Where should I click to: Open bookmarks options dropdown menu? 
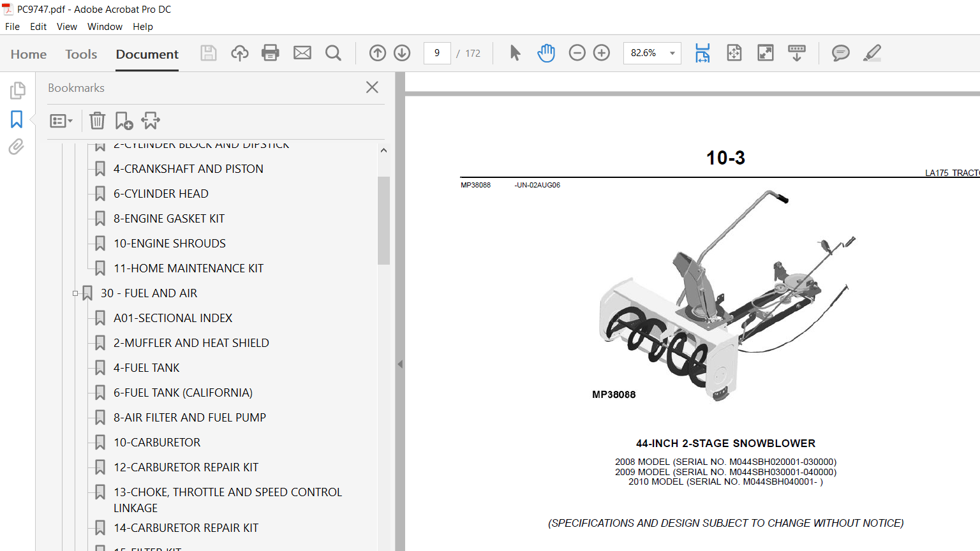coord(61,121)
